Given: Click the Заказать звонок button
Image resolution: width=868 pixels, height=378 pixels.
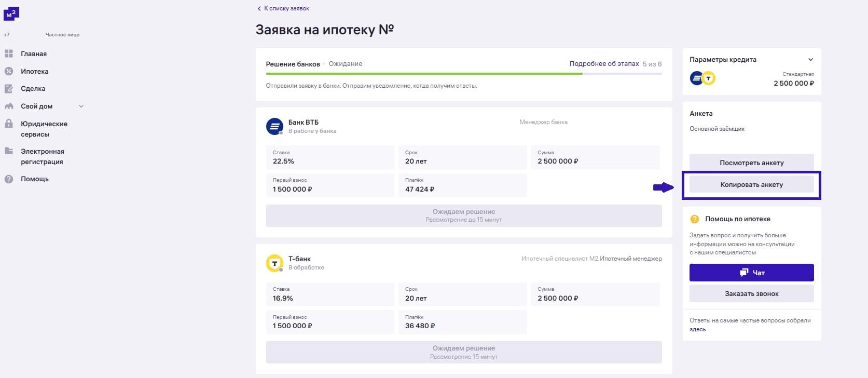Looking at the screenshot, I should tap(751, 293).
